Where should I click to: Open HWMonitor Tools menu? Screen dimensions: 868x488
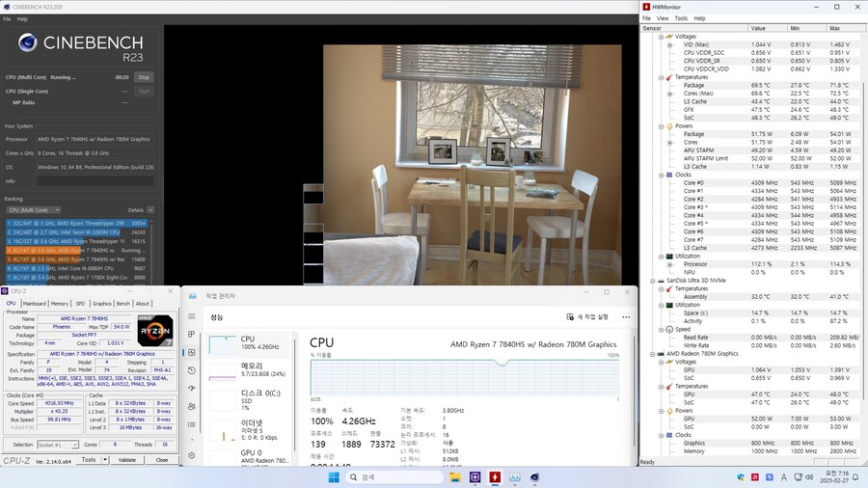[681, 18]
